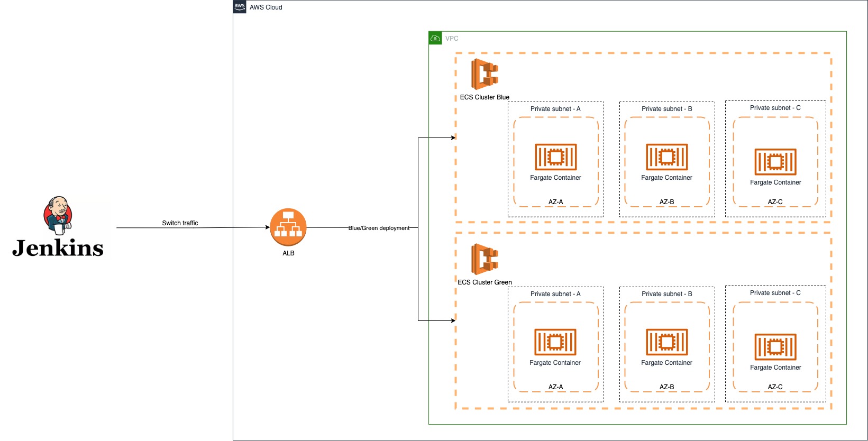
Task: Select Fargate icon in Blue cluster subnet A
Action: pos(555,157)
